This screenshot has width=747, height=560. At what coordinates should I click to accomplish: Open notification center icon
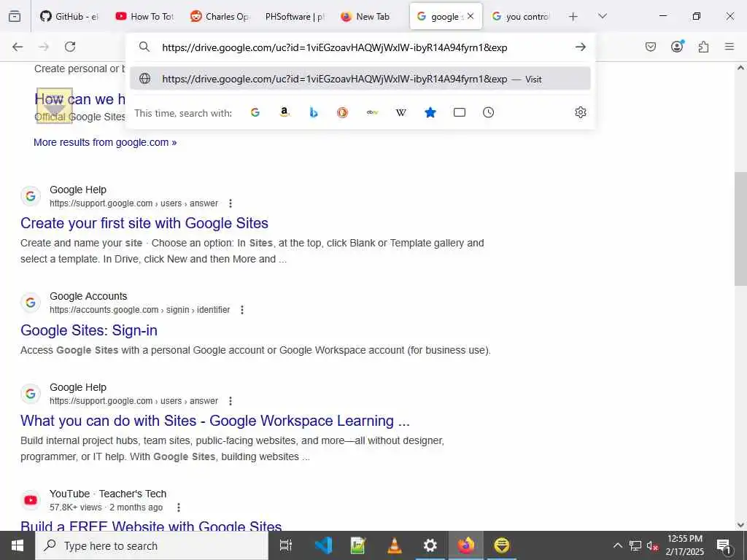[724, 545]
